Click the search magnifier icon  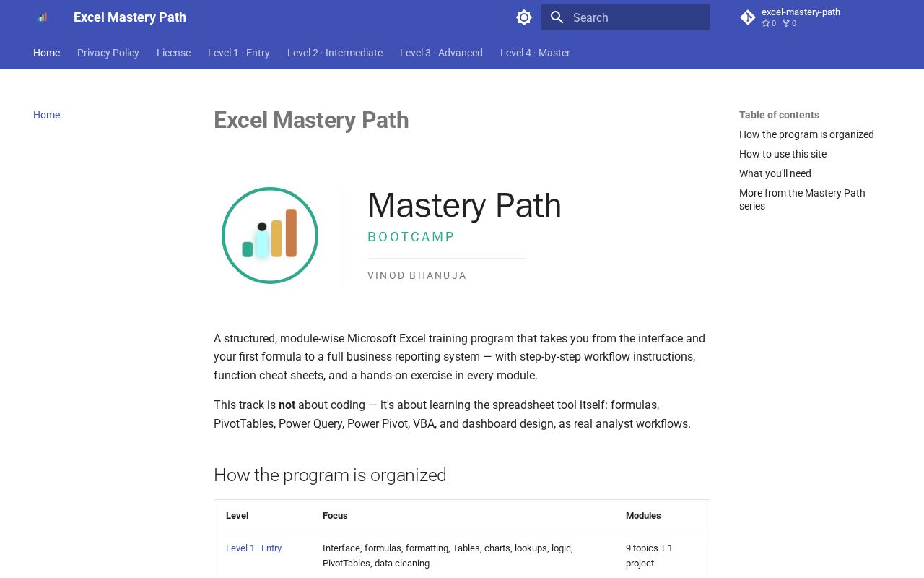pyautogui.click(x=557, y=17)
